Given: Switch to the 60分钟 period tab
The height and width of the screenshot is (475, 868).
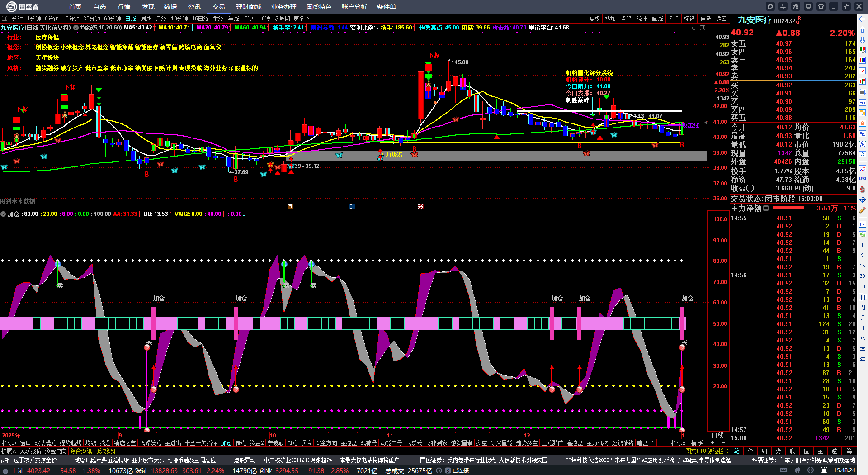Looking at the screenshot, I should coord(113,19).
